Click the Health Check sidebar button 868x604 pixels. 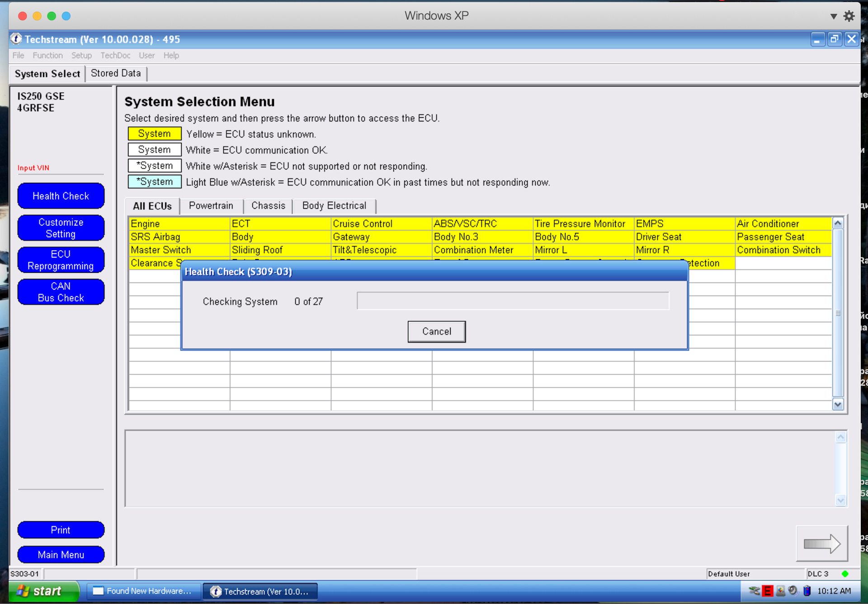(61, 196)
